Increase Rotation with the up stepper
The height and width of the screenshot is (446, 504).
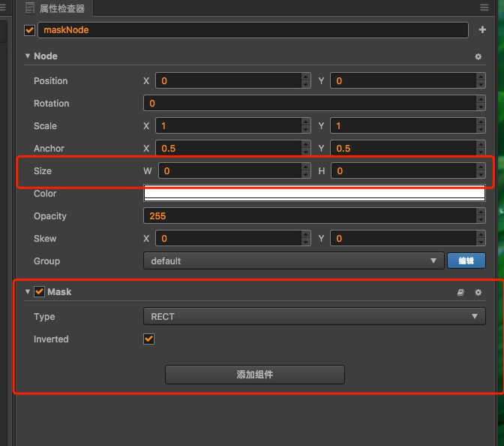point(481,99)
